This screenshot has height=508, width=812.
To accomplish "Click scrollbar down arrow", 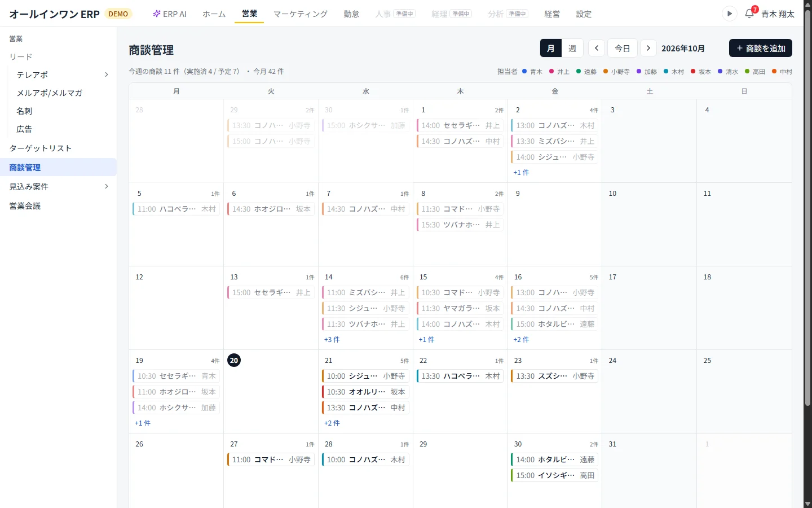I will coord(807,503).
